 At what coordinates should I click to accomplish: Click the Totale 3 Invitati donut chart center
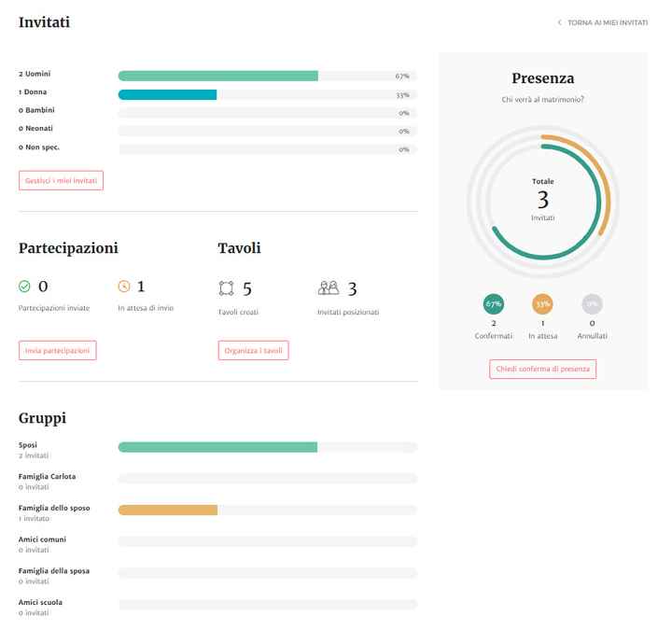pyautogui.click(x=542, y=199)
